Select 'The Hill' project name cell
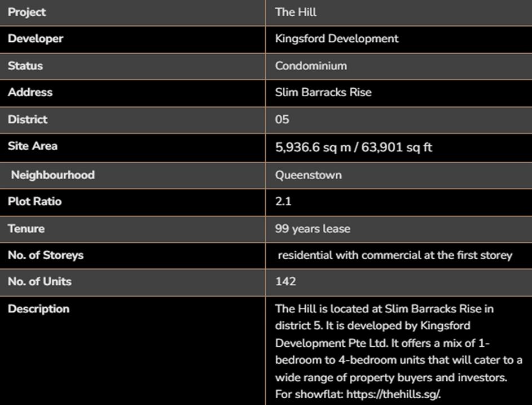532x405 pixels. (x=296, y=12)
